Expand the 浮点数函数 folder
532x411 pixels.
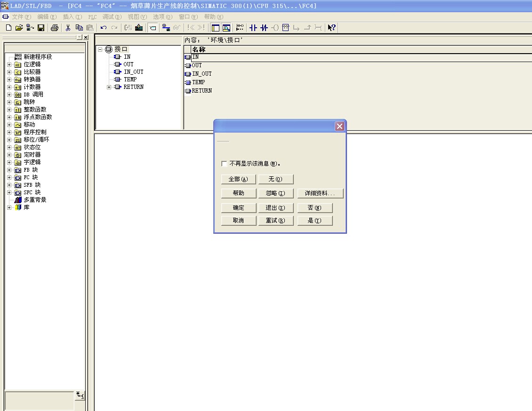click(9, 117)
